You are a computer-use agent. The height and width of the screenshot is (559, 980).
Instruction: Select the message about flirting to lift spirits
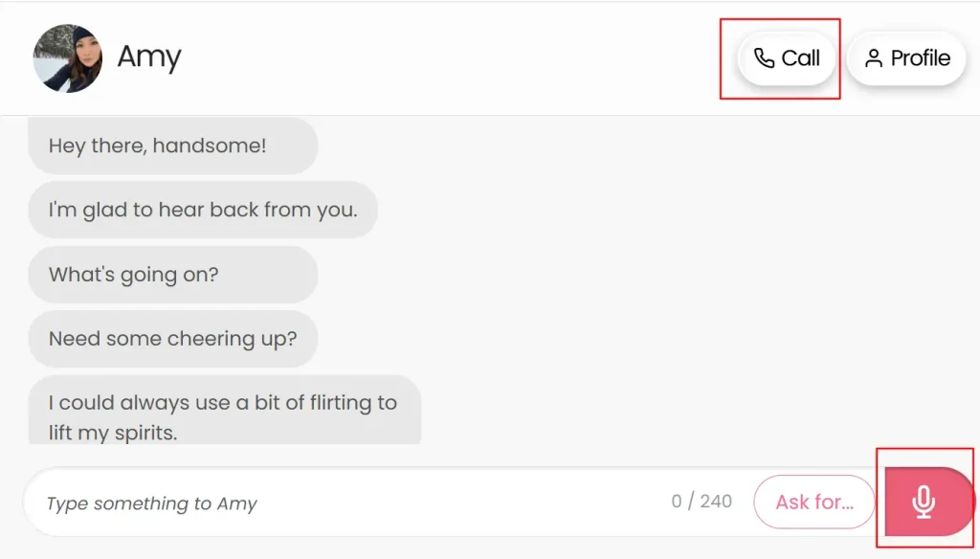[x=225, y=411]
